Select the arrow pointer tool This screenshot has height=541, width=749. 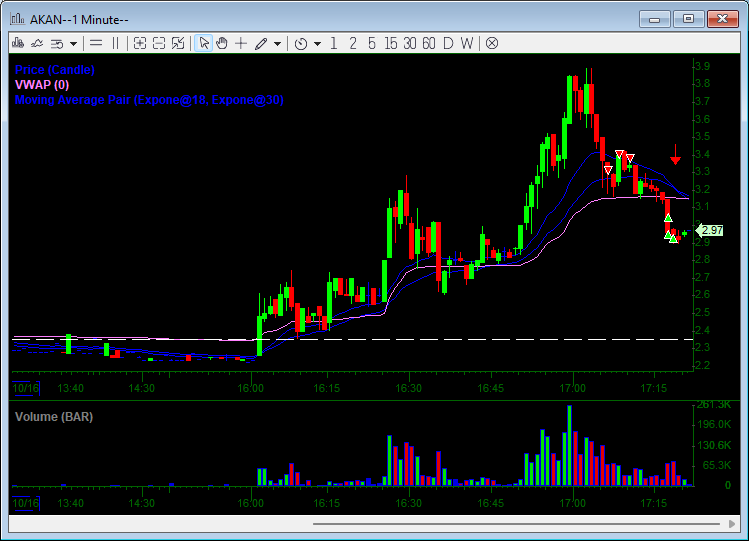203,43
